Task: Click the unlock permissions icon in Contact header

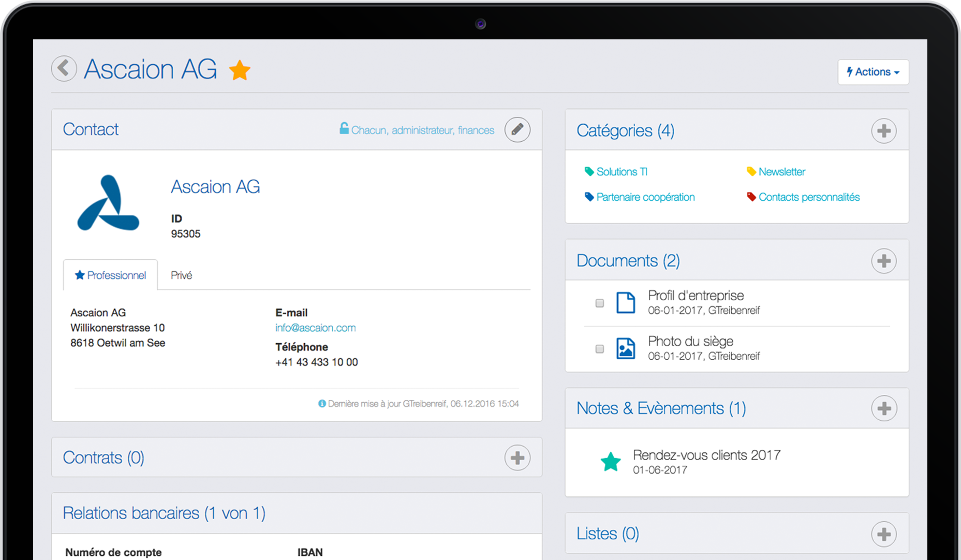Action: (x=344, y=128)
